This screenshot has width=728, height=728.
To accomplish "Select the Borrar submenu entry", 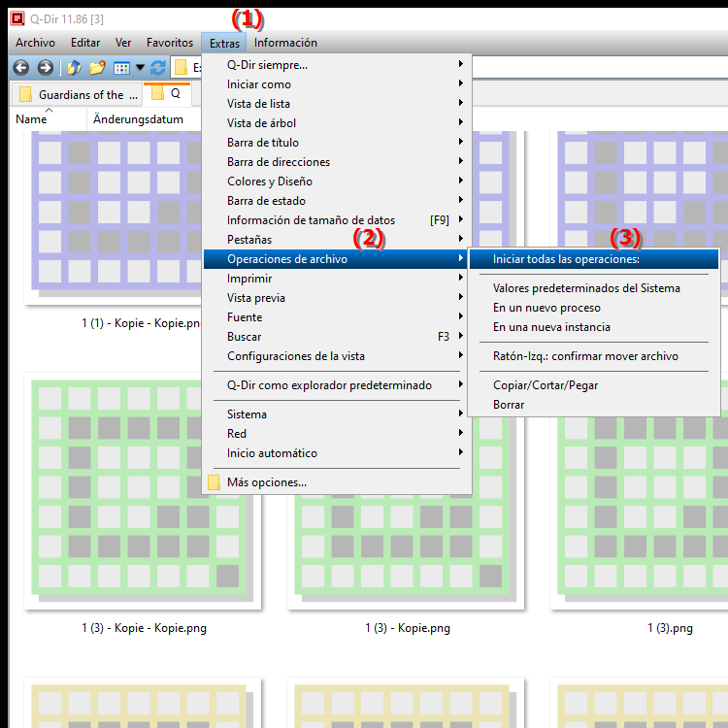I will click(509, 405).
